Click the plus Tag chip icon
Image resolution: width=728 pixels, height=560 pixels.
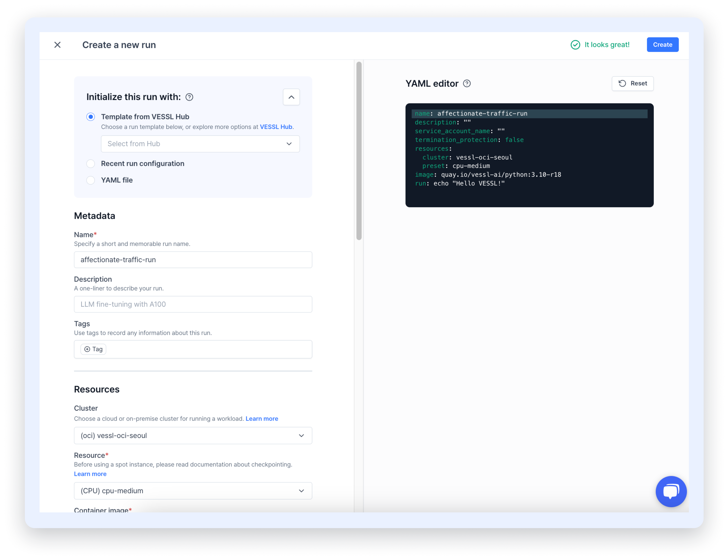coord(87,349)
